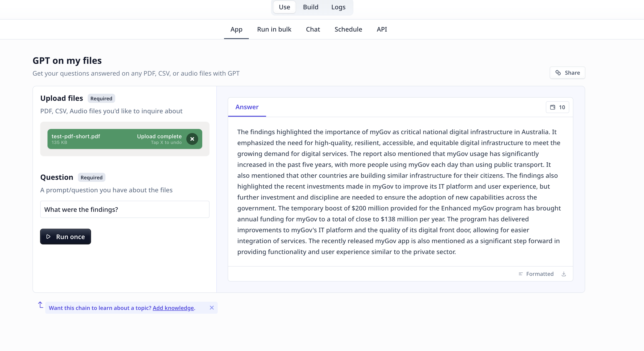The height and width of the screenshot is (351, 644).
Task: Select the App tab
Action: coord(236,29)
